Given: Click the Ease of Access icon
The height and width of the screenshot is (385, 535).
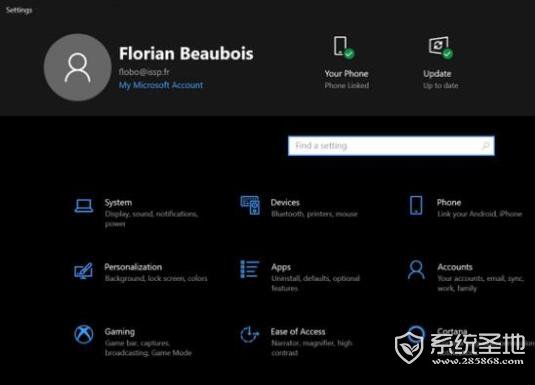Looking at the screenshot, I should coord(249,334).
